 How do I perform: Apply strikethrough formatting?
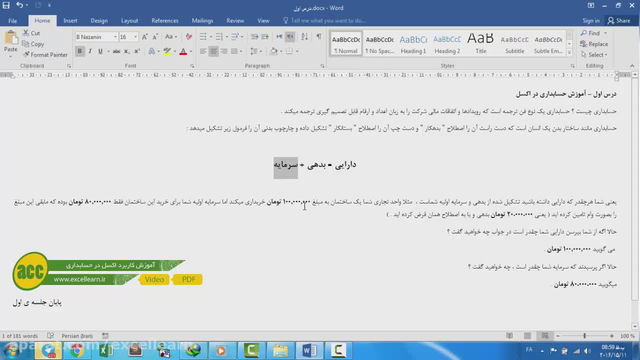pyautogui.click(x=116, y=51)
